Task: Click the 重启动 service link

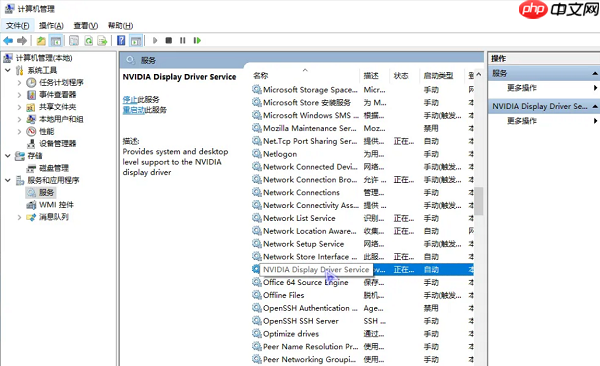Action: click(x=133, y=110)
